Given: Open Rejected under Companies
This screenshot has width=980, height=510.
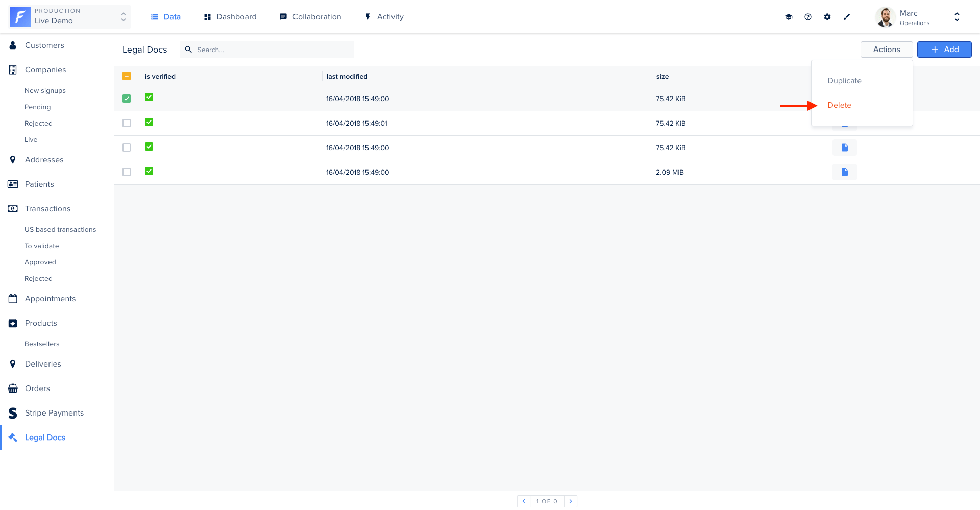Looking at the screenshot, I should pos(38,123).
